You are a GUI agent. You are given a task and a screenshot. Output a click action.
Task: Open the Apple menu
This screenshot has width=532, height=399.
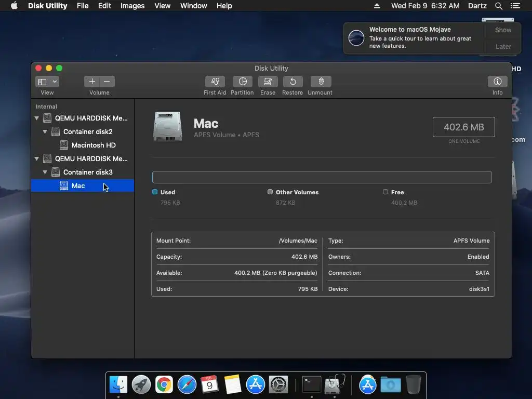[x=14, y=6]
